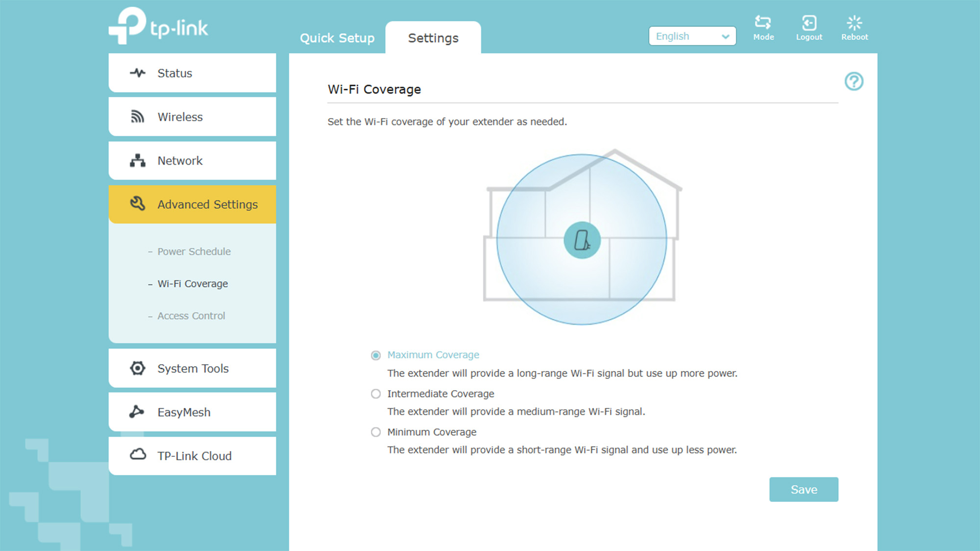This screenshot has width=980, height=551.
Task: Open the Status section
Action: (x=192, y=73)
